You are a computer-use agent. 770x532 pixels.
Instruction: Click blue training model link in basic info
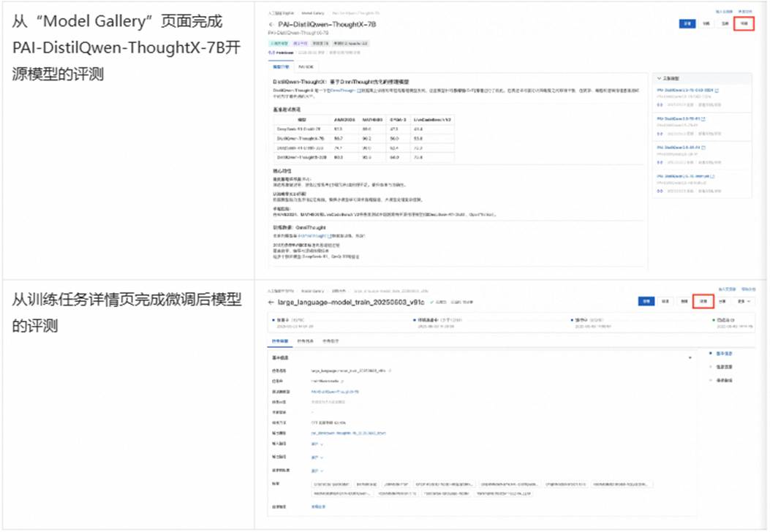coord(335,392)
